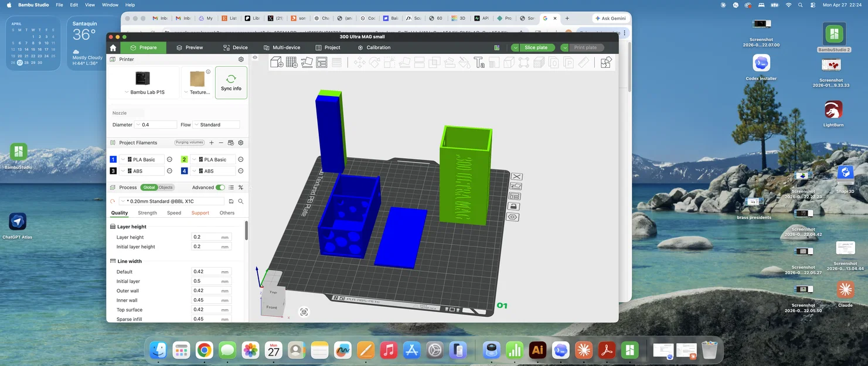Open the Printer settings gear icon
Screen dimensions: 868x366
(x=241, y=59)
